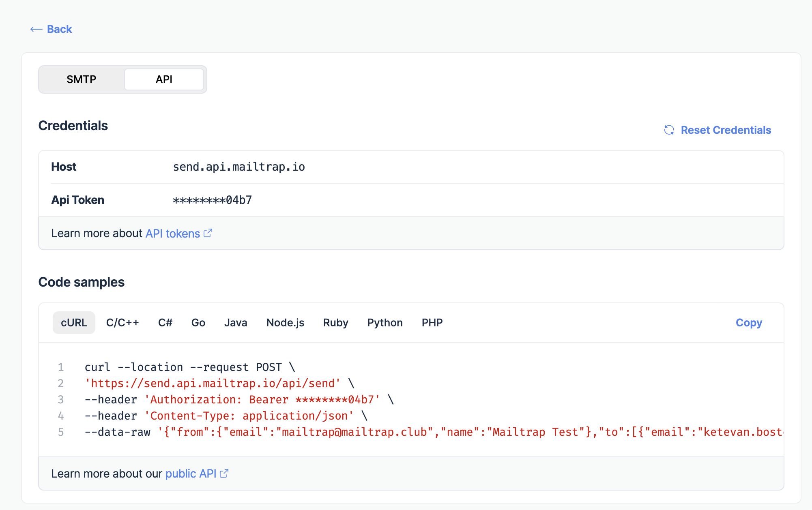
Task: View the Ruby code sample
Action: (335, 322)
